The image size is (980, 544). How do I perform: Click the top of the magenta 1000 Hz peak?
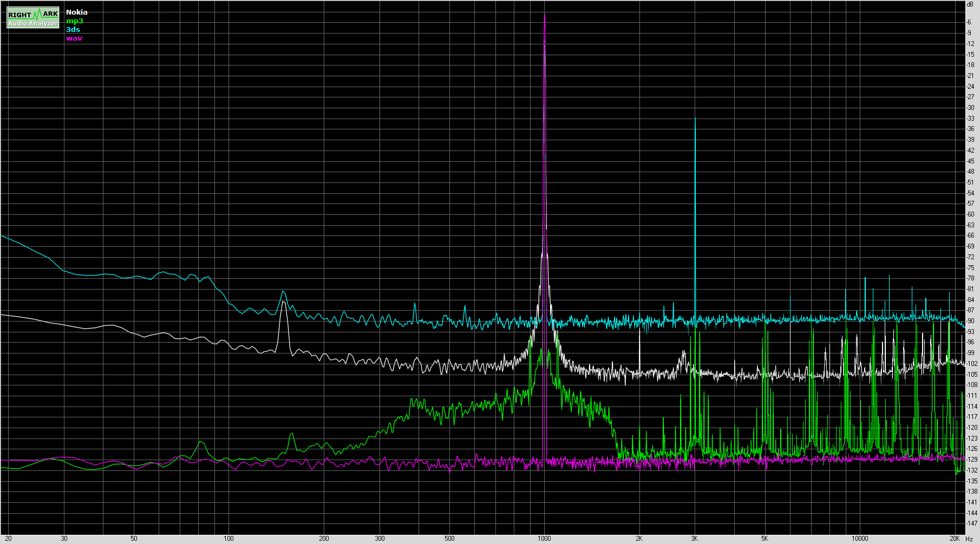(x=545, y=15)
